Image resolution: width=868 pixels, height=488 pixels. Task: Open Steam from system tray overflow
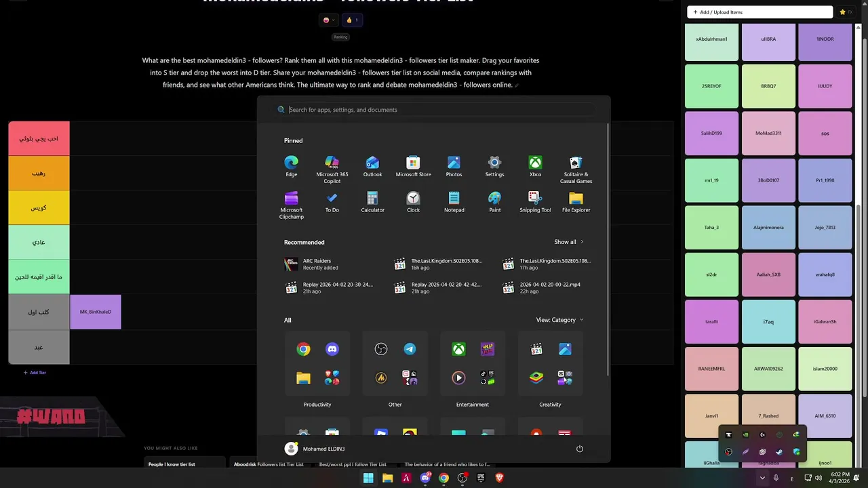tap(779, 452)
